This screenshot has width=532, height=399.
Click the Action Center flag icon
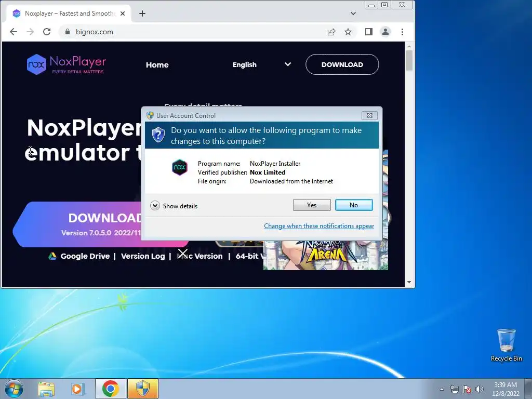(467, 389)
